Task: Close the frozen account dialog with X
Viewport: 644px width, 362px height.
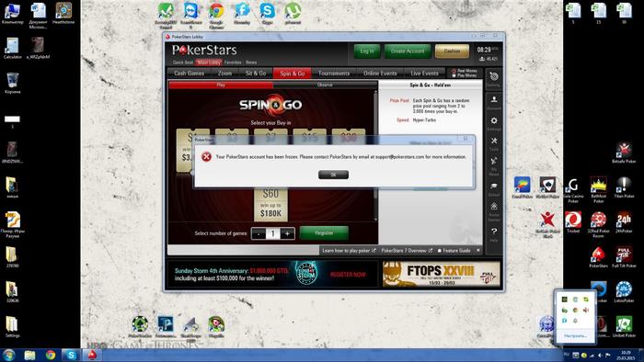Action: [x=466, y=139]
